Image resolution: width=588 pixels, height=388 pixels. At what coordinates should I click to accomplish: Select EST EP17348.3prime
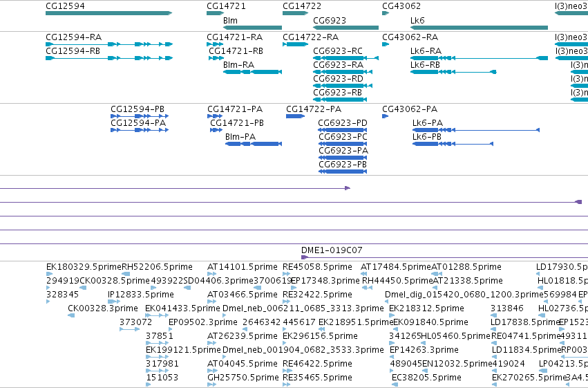pyautogui.click(x=294, y=288)
